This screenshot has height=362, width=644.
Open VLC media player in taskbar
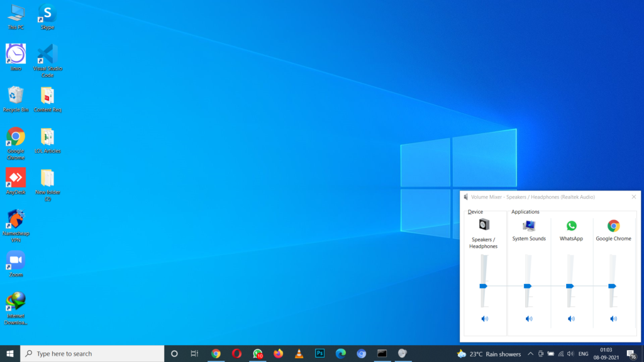tap(299, 353)
